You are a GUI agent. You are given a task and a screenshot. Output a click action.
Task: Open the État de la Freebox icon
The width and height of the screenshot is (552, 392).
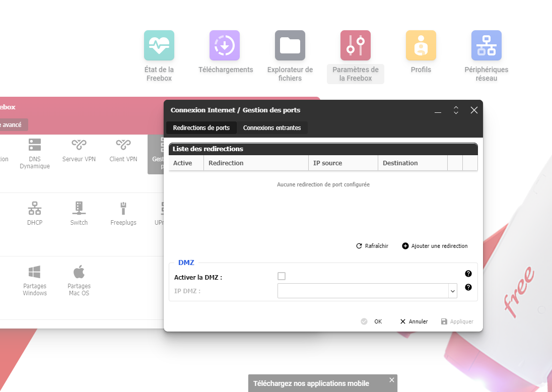[x=159, y=45]
